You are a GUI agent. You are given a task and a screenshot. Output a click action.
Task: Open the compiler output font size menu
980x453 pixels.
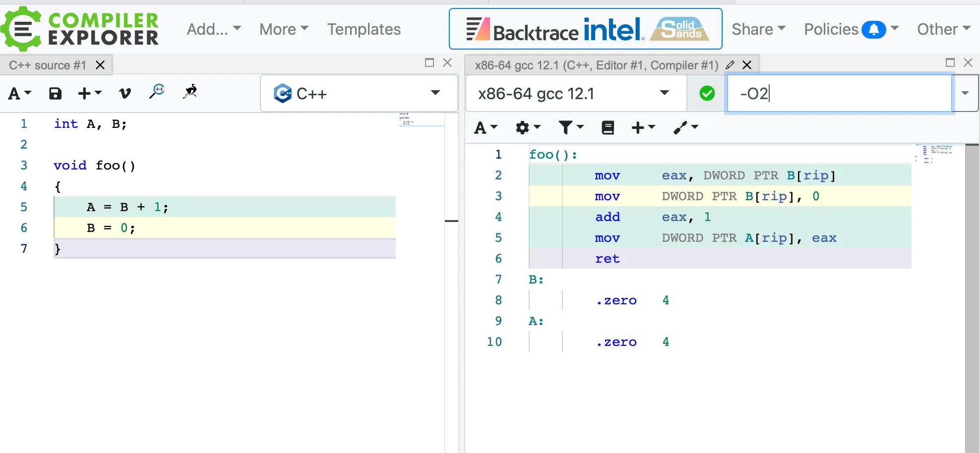click(486, 128)
